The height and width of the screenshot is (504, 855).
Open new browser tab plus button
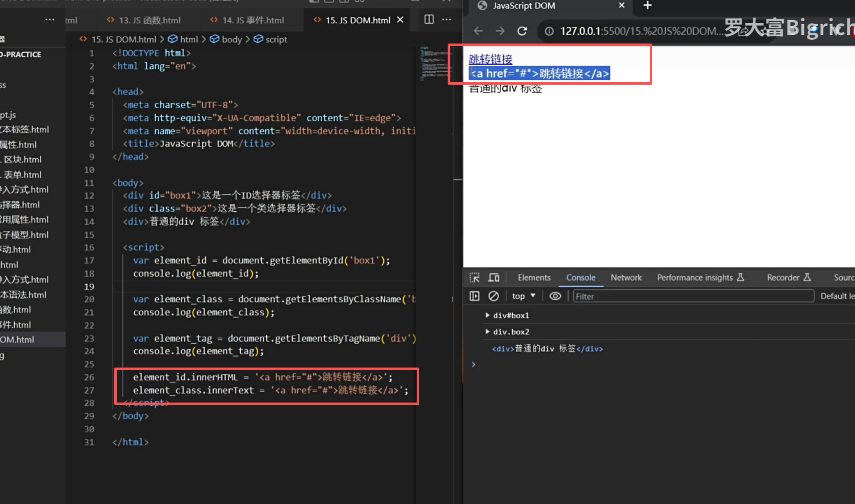coord(647,6)
